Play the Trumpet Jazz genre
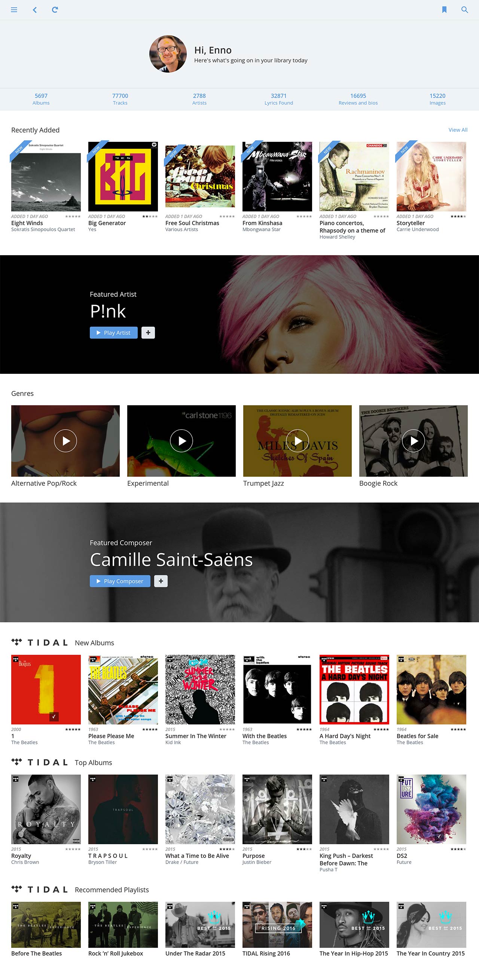The height and width of the screenshot is (980, 479). 297,440
